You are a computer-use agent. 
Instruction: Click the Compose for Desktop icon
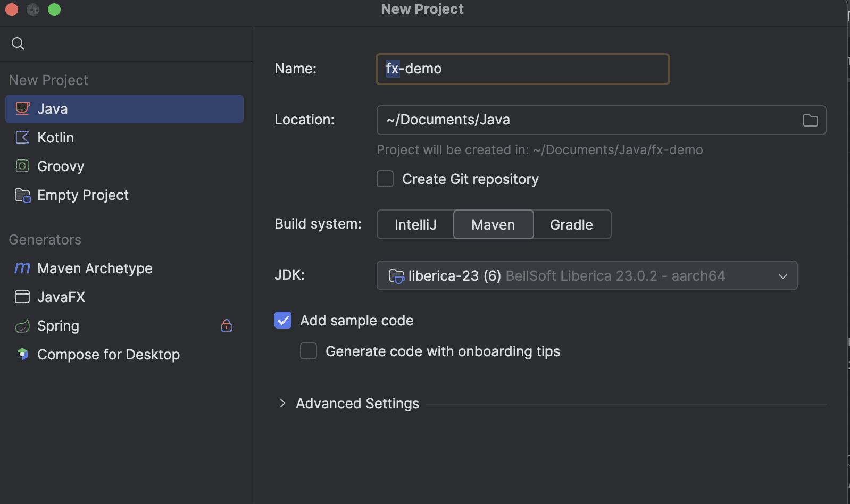22,354
